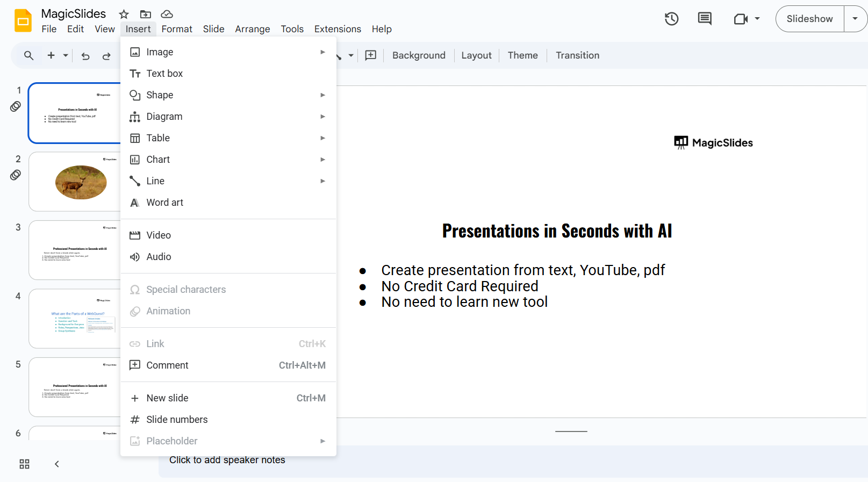Click the Layout button
868x482 pixels.
[476, 55]
